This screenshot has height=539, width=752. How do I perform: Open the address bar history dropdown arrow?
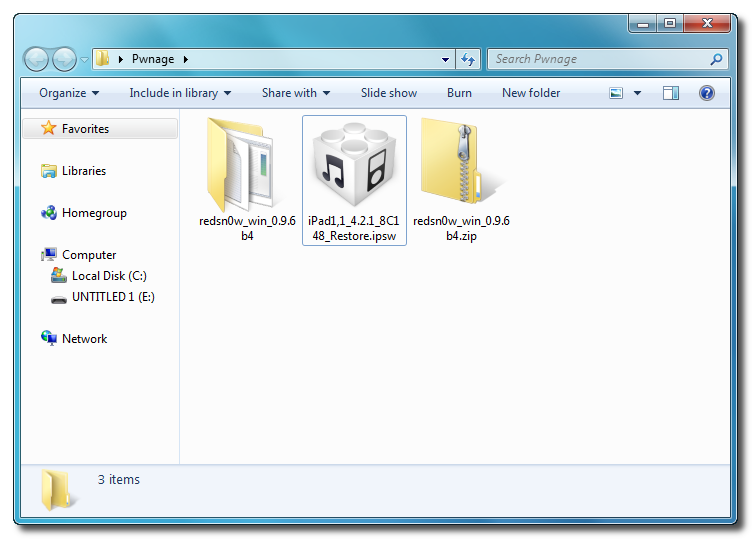pos(445,59)
